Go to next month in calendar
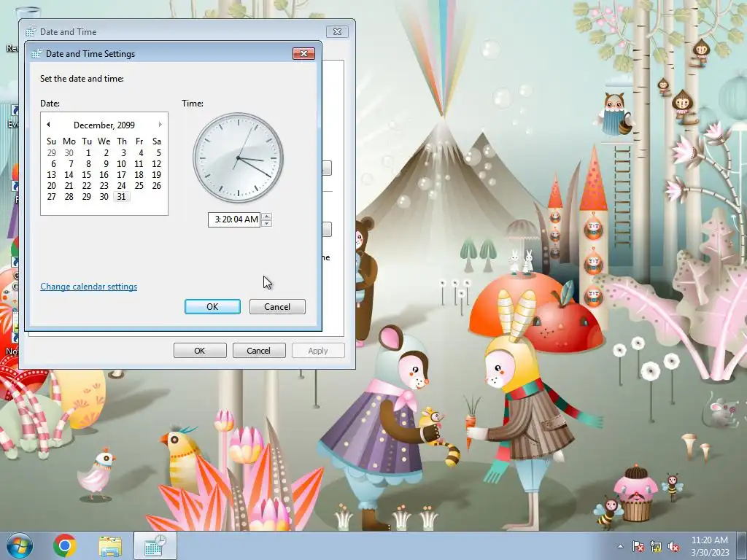747x560 pixels. pos(160,125)
